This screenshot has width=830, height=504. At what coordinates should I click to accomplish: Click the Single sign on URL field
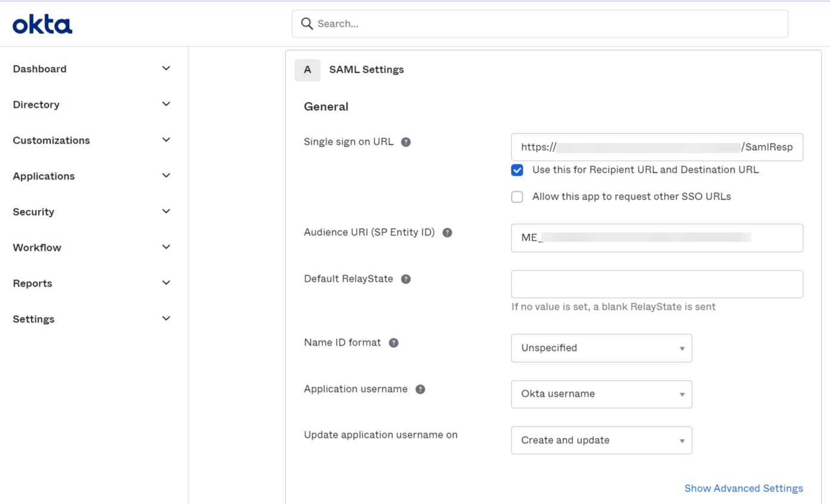[x=656, y=147]
